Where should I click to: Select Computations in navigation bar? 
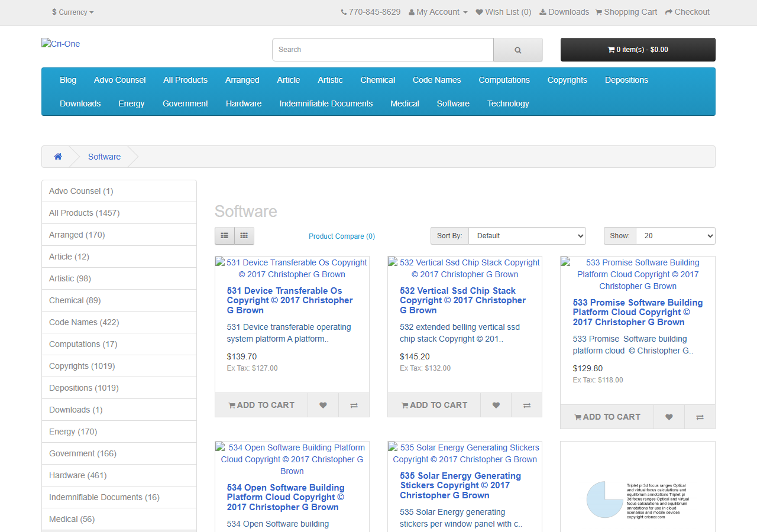click(504, 80)
